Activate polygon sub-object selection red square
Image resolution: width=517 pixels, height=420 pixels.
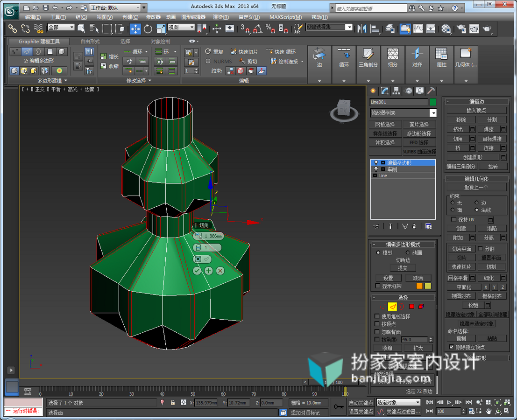(411, 306)
